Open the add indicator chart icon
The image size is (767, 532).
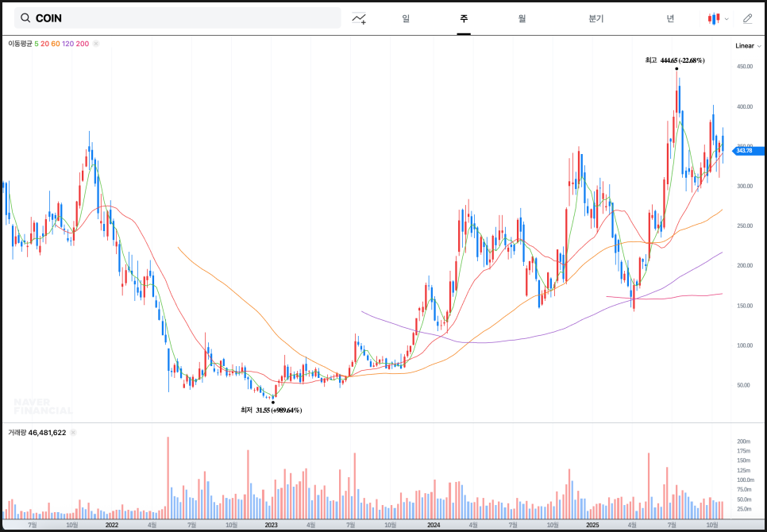(x=359, y=18)
